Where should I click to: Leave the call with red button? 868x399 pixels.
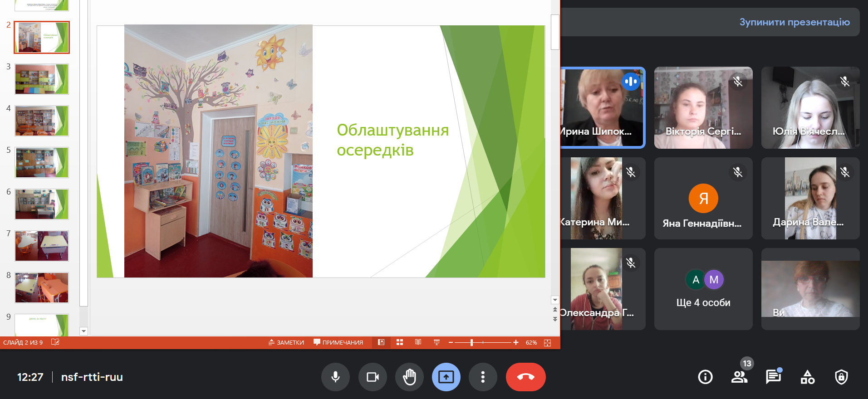pyautogui.click(x=525, y=377)
